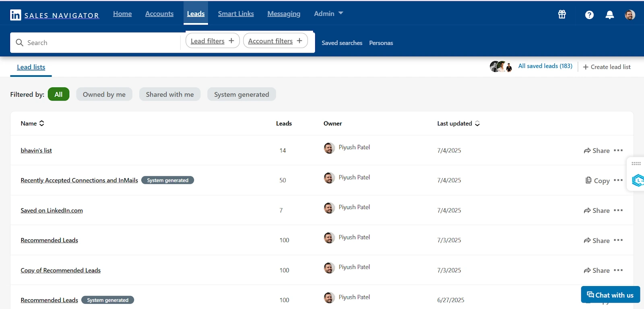Image resolution: width=644 pixels, height=309 pixels.
Task: Click the saved leads avatar group
Action: tap(501, 66)
